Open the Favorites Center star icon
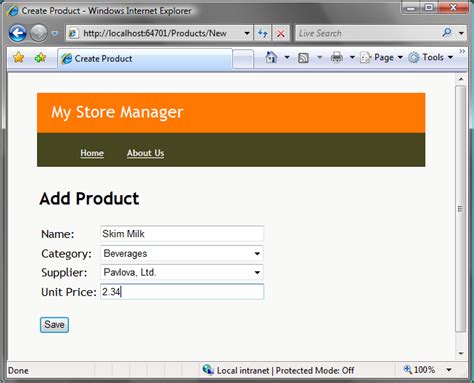 19,58
